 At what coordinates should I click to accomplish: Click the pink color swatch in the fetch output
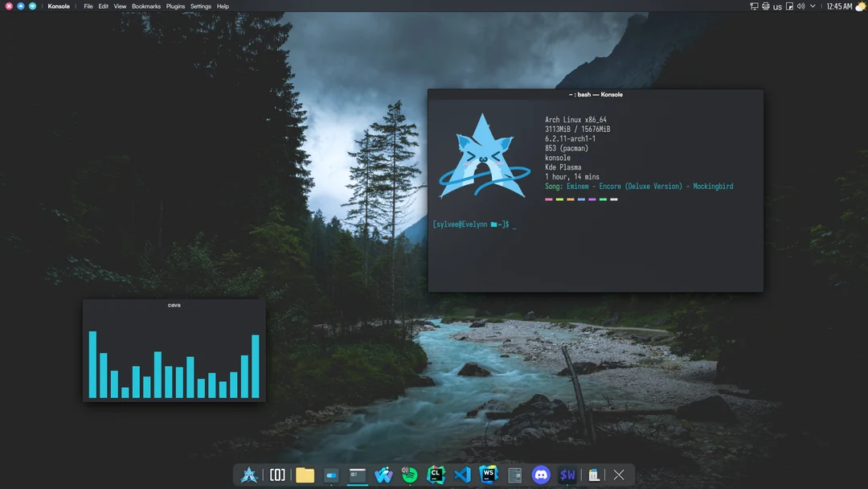click(x=550, y=198)
